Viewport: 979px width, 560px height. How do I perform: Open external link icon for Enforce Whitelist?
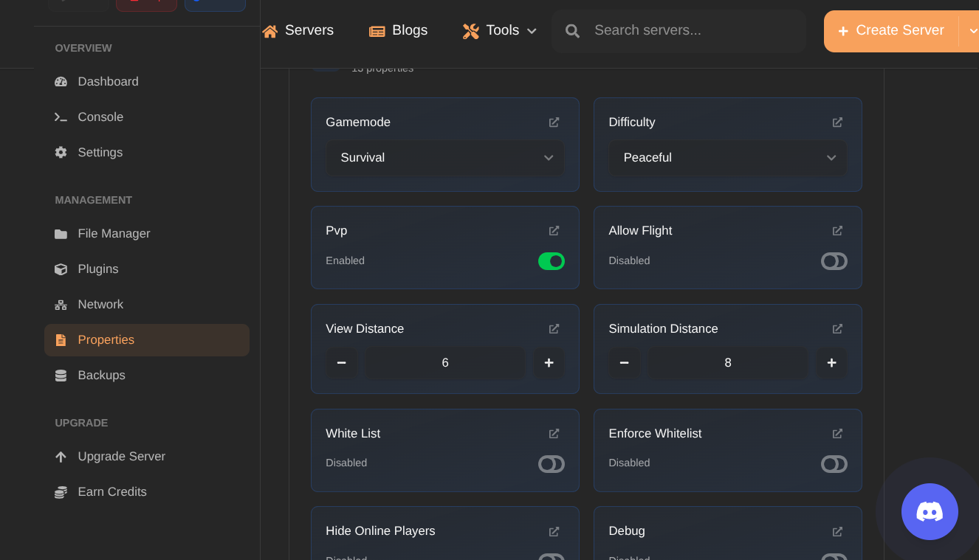(837, 434)
